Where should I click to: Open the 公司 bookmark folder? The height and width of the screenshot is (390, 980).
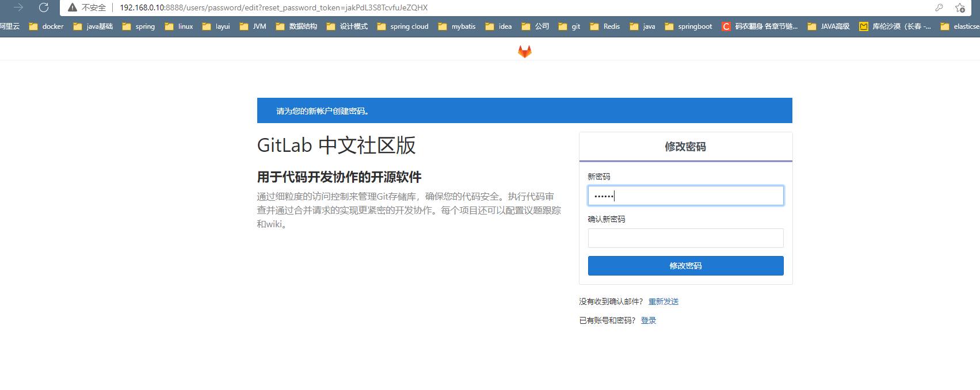pos(535,26)
